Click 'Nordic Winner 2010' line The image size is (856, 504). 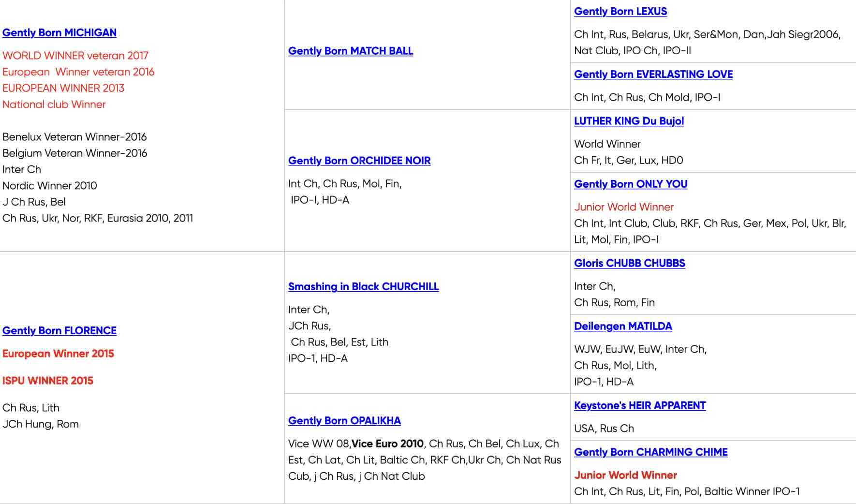pos(50,186)
